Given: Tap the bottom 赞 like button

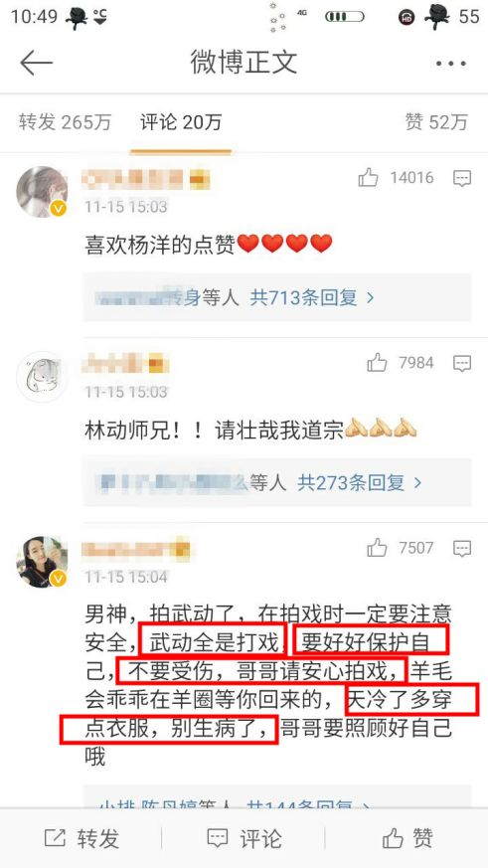Looking at the screenshot, I should point(407,838).
